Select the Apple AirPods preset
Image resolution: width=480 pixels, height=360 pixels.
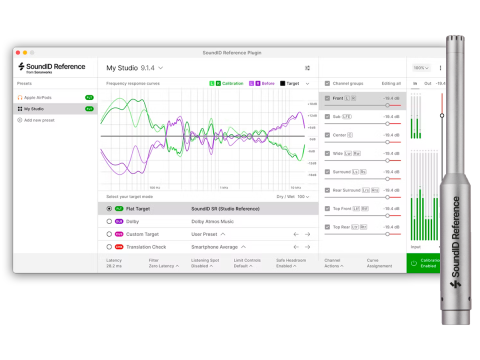(x=55, y=98)
